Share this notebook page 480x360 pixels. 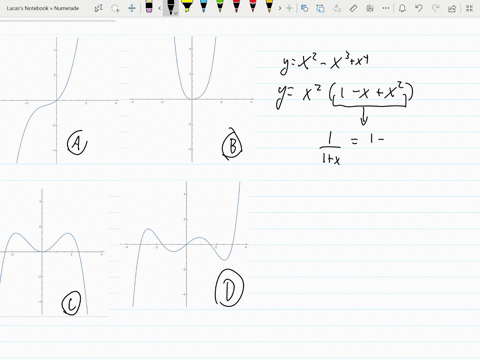tap(452, 8)
